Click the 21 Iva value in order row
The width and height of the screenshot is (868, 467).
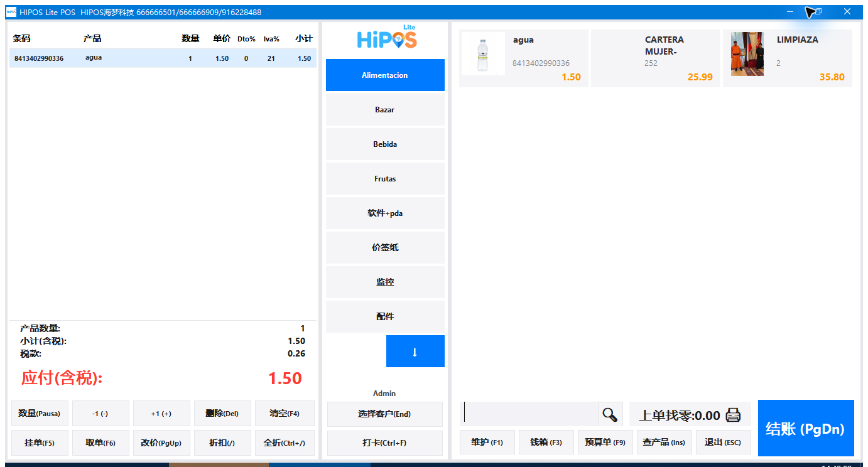tap(271, 58)
